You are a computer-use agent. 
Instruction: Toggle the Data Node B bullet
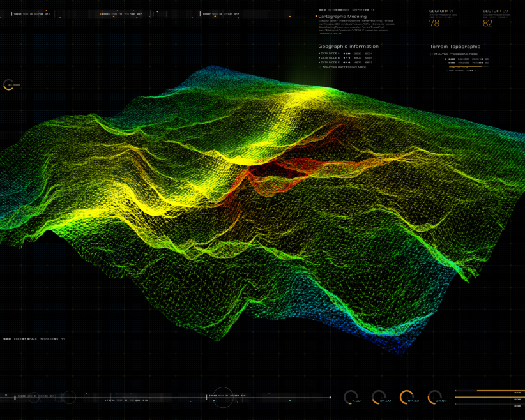319,58
